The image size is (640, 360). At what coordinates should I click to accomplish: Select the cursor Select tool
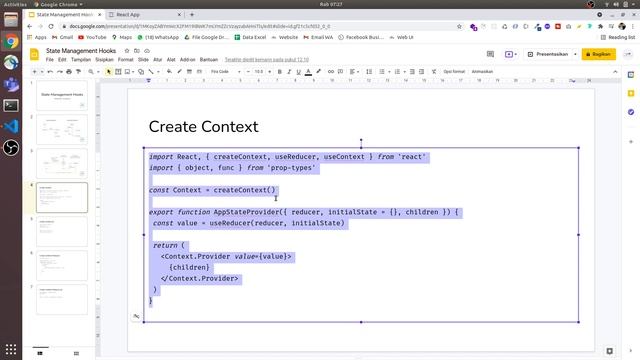pyautogui.click(x=109, y=72)
